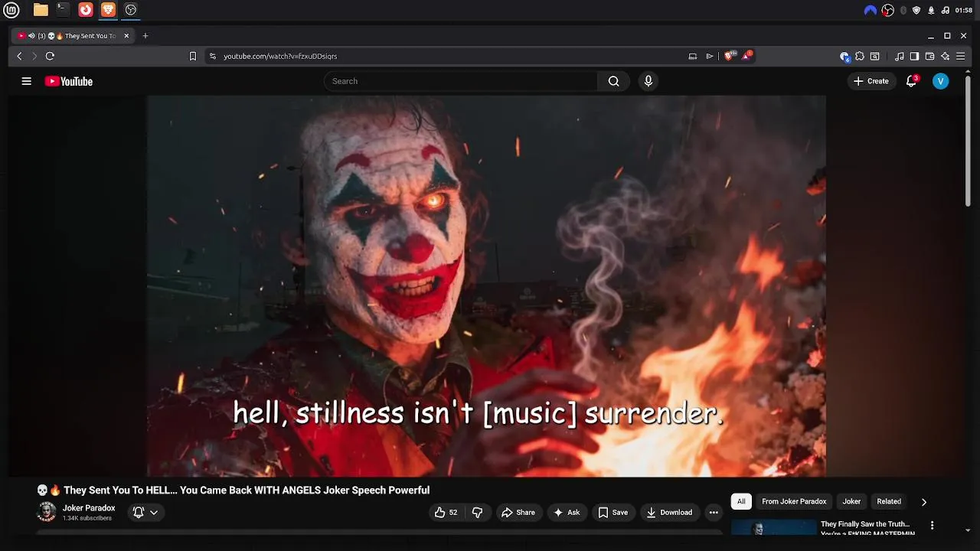The height and width of the screenshot is (551, 980).
Task: Open three-dot menu of suggested video
Action: [x=932, y=525]
